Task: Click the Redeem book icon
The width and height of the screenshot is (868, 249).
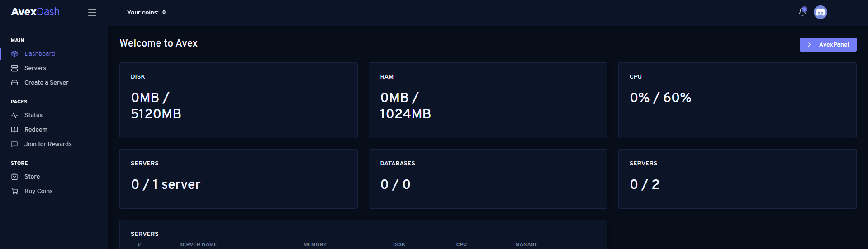Action: [14, 130]
